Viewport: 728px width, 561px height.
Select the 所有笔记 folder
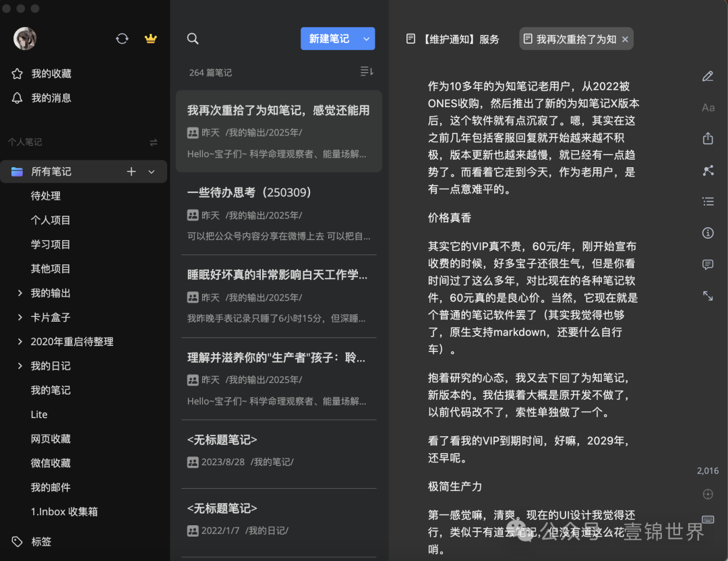(x=84, y=171)
